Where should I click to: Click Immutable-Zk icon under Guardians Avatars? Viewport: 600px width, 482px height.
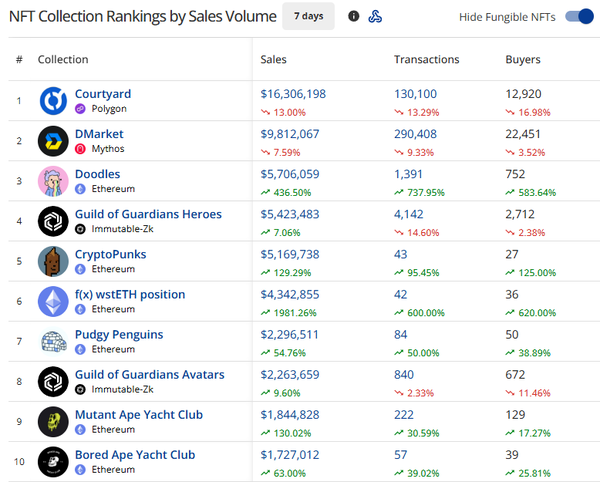pos(80,389)
